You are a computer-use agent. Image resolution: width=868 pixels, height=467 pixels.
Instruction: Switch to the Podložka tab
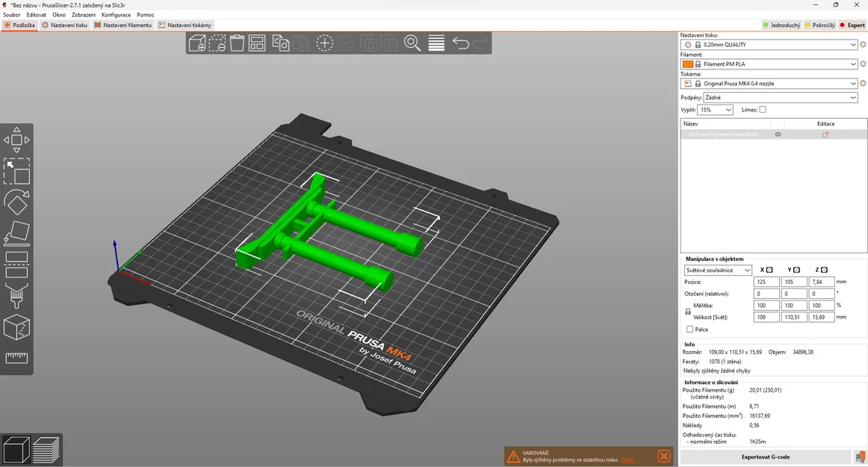point(19,25)
